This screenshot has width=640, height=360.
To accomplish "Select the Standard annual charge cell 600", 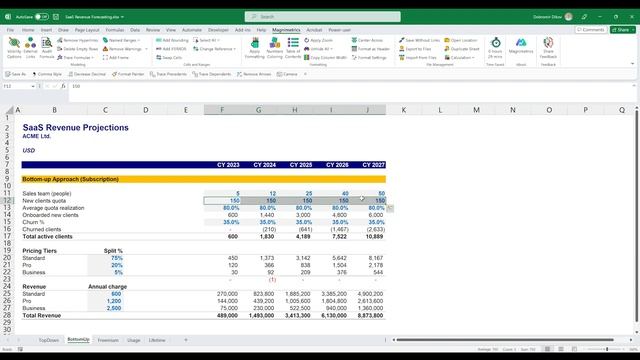I will click(x=105, y=294).
